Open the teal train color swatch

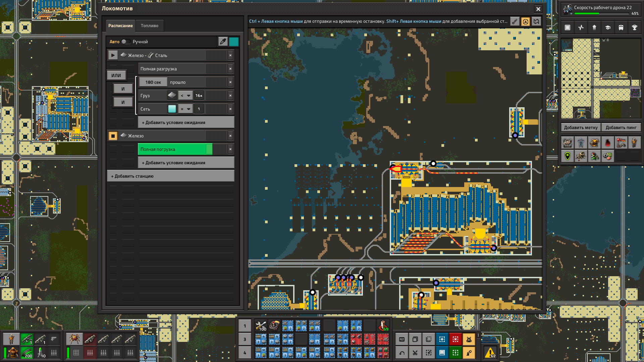234,42
